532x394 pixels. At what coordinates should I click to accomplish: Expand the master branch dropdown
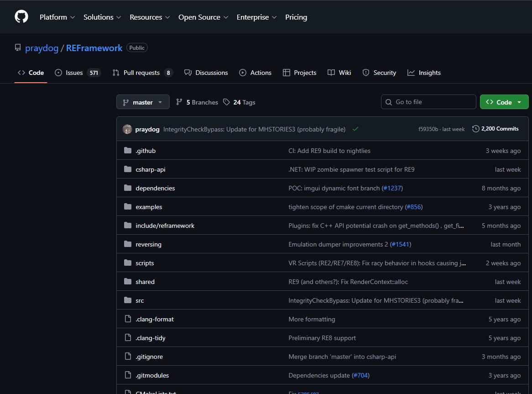143,102
